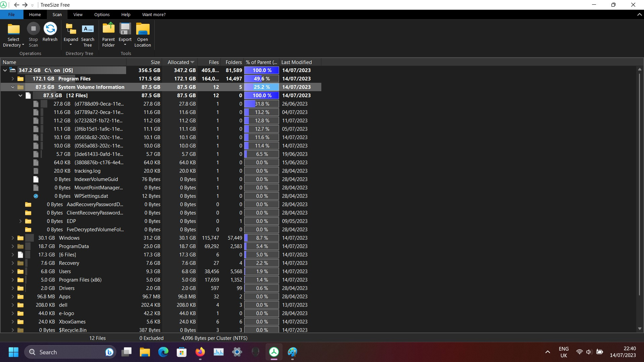Open the View ribbon tab
The width and height of the screenshot is (644, 362).
pos(78,15)
